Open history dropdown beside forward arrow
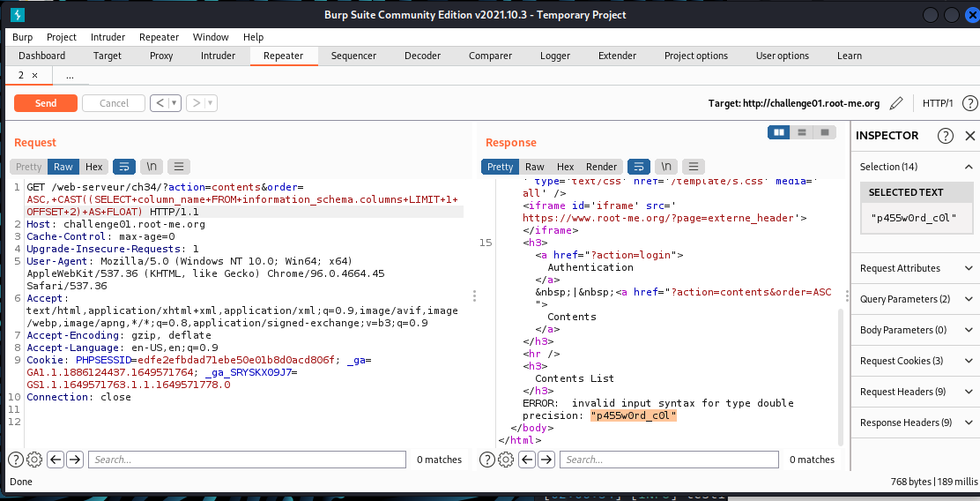Screen dimensions: 980x501 [211, 103]
